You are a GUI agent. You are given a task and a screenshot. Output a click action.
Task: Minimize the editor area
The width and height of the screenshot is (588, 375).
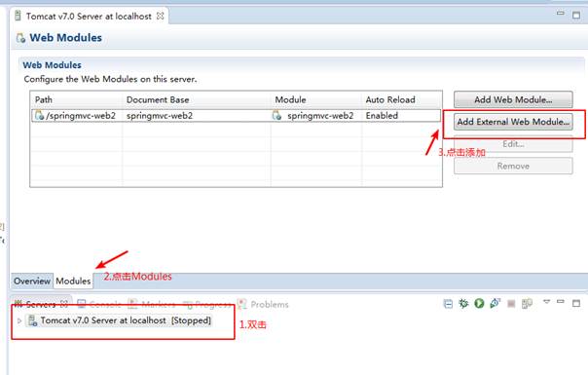[561, 13]
